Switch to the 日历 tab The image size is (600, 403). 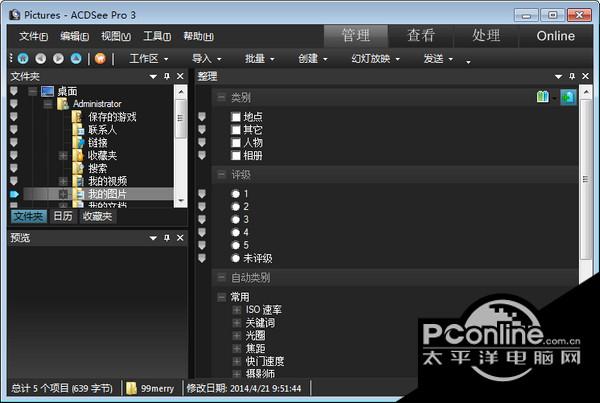point(63,216)
